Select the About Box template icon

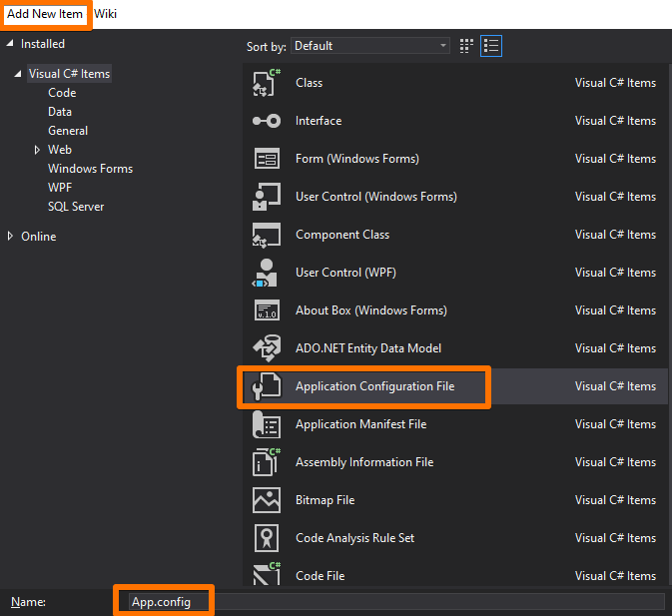pyautogui.click(x=266, y=310)
